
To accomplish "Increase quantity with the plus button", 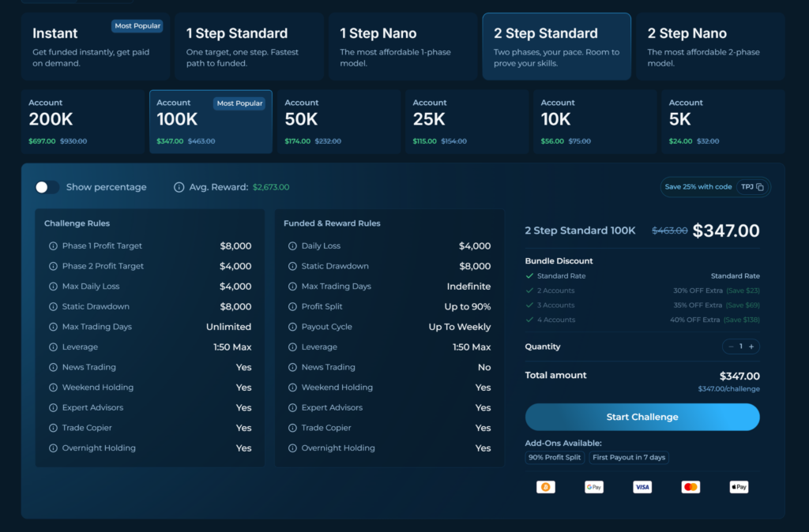I will (751, 347).
